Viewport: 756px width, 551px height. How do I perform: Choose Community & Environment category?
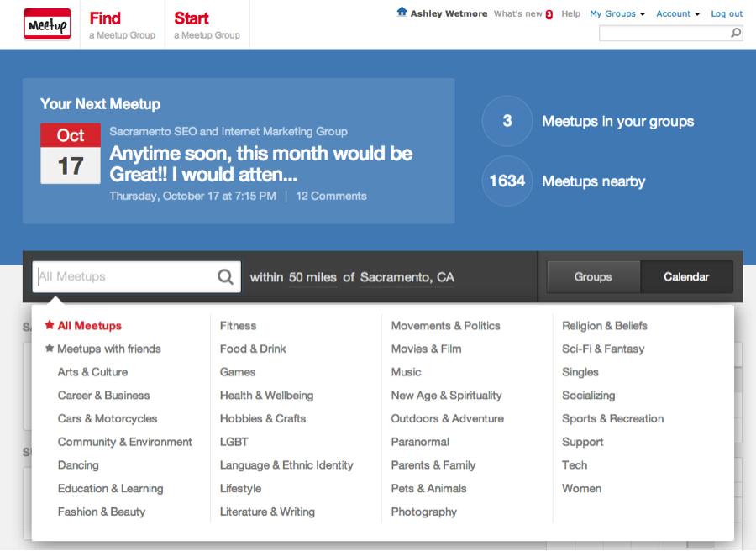click(125, 442)
